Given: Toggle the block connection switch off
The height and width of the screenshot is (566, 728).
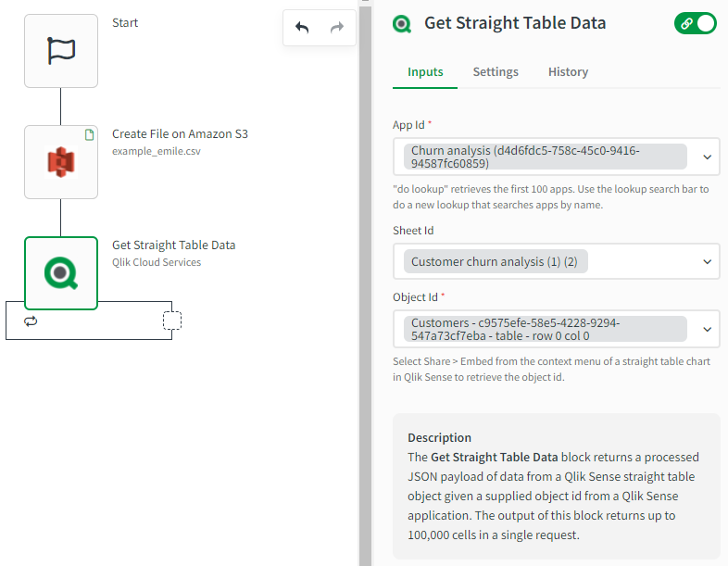Looking at the screenshot, I should (x=696, y=24).
